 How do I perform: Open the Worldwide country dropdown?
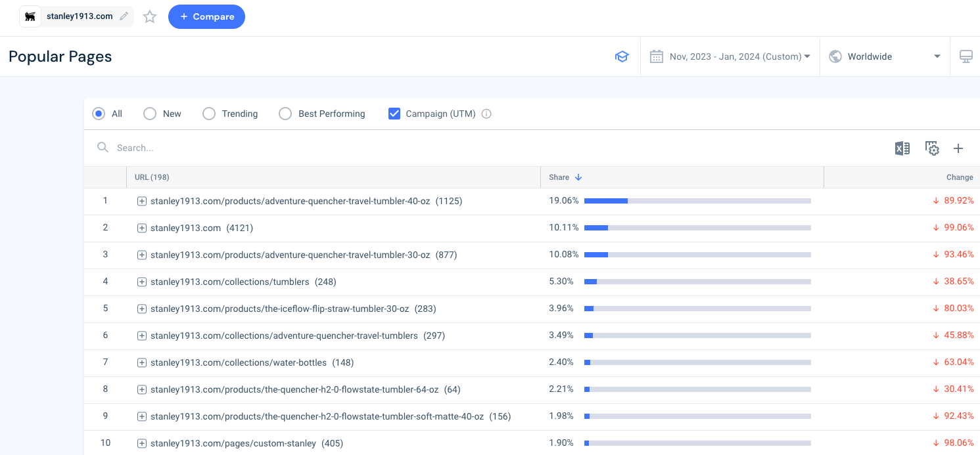[x=885, y=56]
